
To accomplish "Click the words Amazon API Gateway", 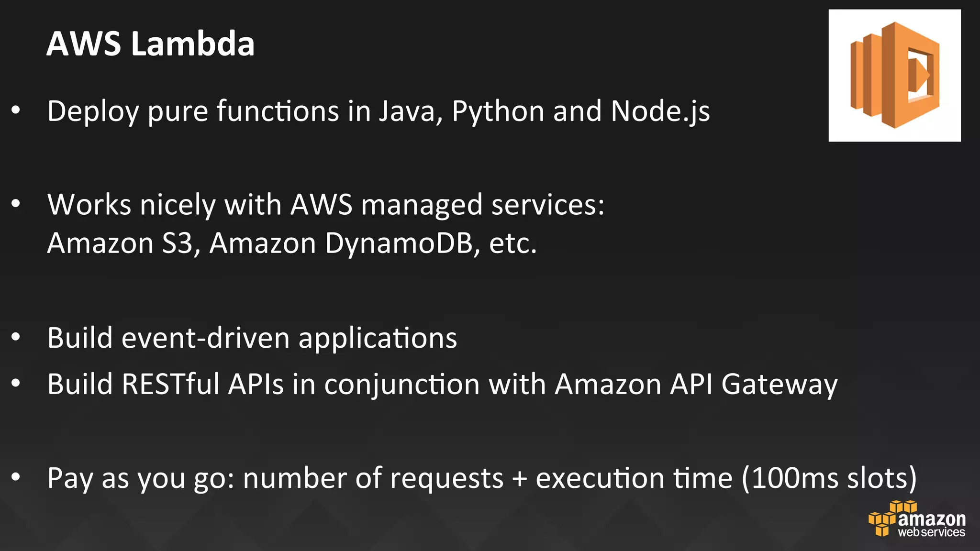I will 696,385.
